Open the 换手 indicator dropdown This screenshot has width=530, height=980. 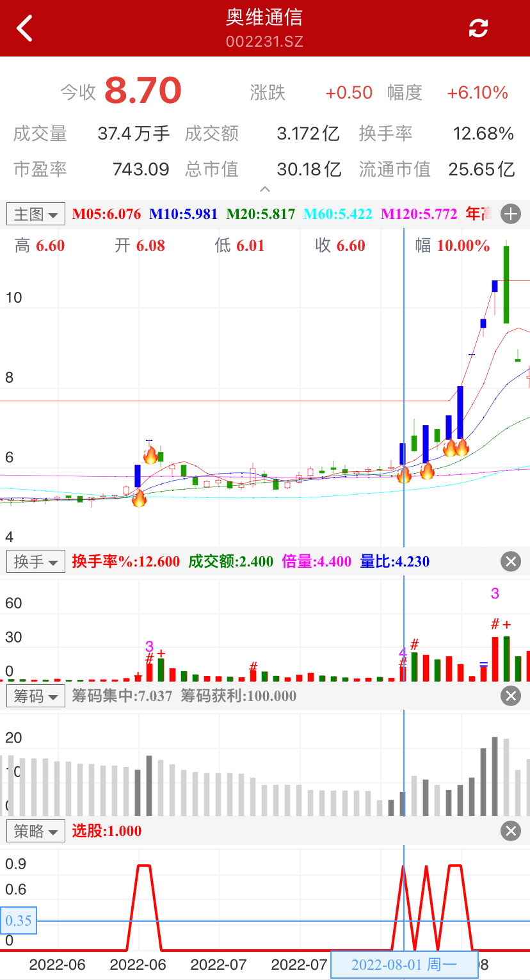tap(36, 562)
